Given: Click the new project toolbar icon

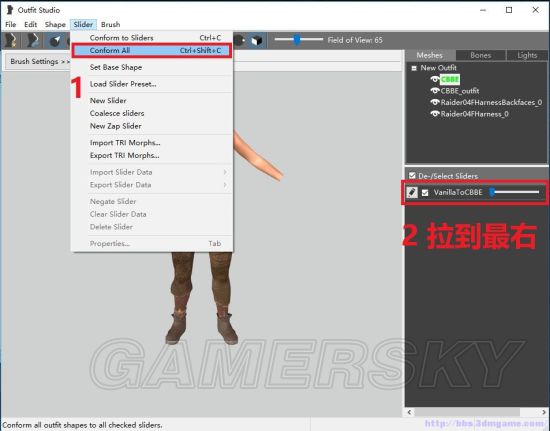Looking at the screenshot, I should click(11, 41).
